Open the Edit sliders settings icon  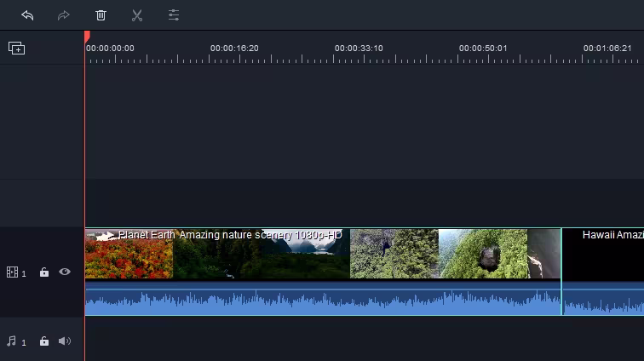[x=174, y=15]
